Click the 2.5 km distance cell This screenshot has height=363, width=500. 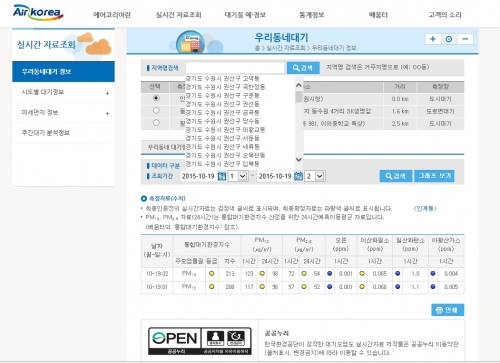click(x=400, y=123)
